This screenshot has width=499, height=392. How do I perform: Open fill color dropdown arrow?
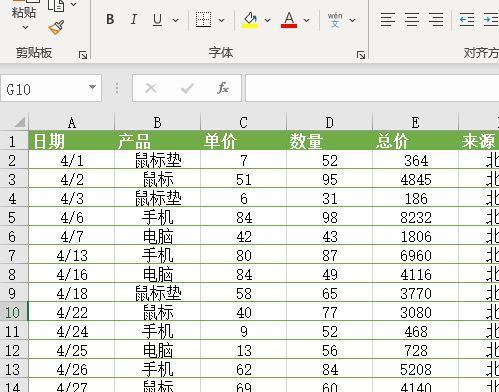coord(267,20)
